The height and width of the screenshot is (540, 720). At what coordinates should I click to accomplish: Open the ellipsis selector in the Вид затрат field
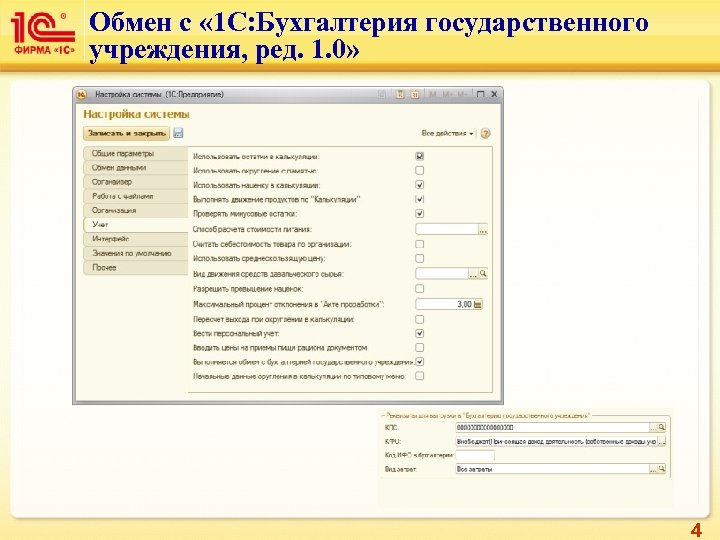click(652, 469)
